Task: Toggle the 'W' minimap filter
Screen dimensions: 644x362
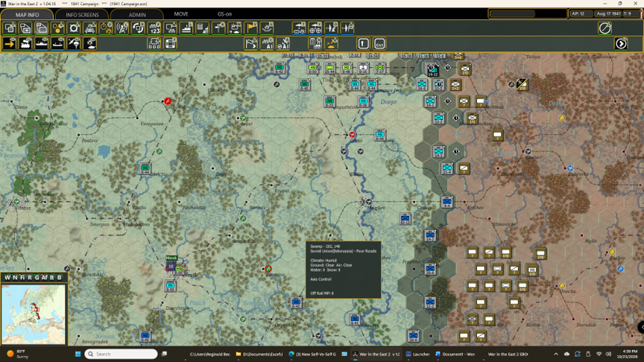Action: (x=7, y=277)
